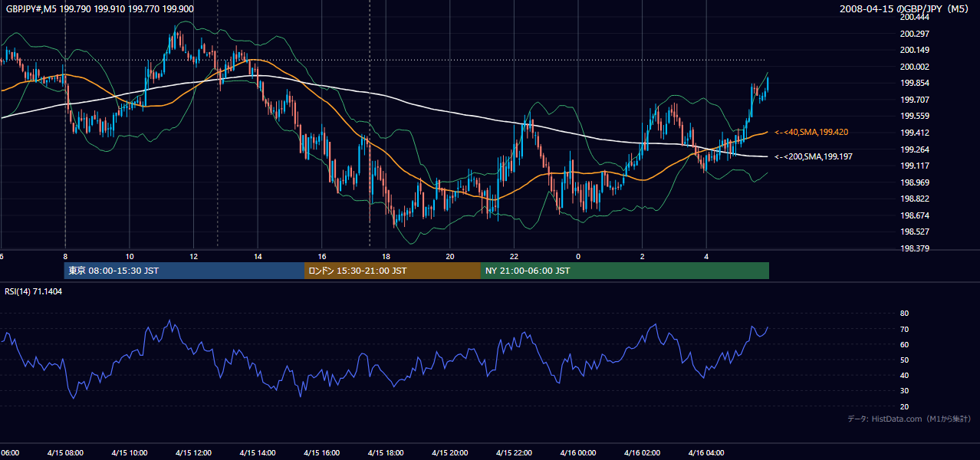Select the '<--<40,SMA,199.420' moving average label

[811, 132]
